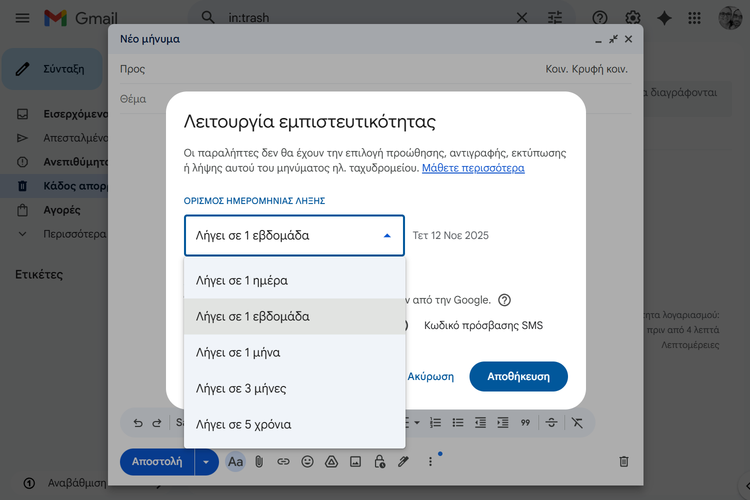Screen dimensions: 750x500
Task: Toggle formatting options 'Aa' icon
Action: [235, 461]
